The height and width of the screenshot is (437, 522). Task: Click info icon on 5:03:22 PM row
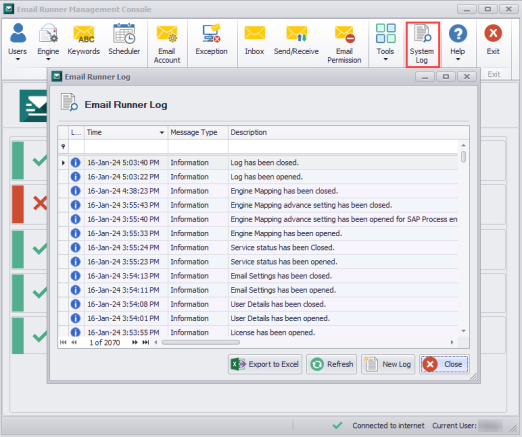[76, 177]
